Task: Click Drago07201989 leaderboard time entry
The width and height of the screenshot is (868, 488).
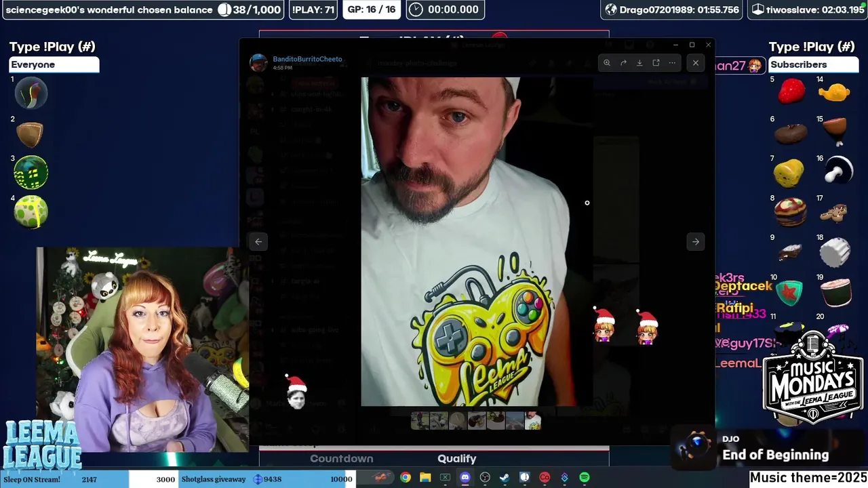Action: 672,9
